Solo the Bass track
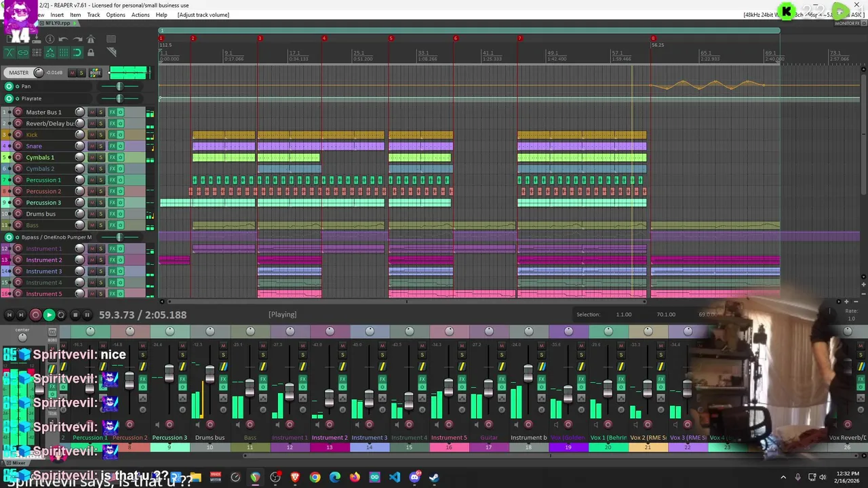 [x=100, y=225]
